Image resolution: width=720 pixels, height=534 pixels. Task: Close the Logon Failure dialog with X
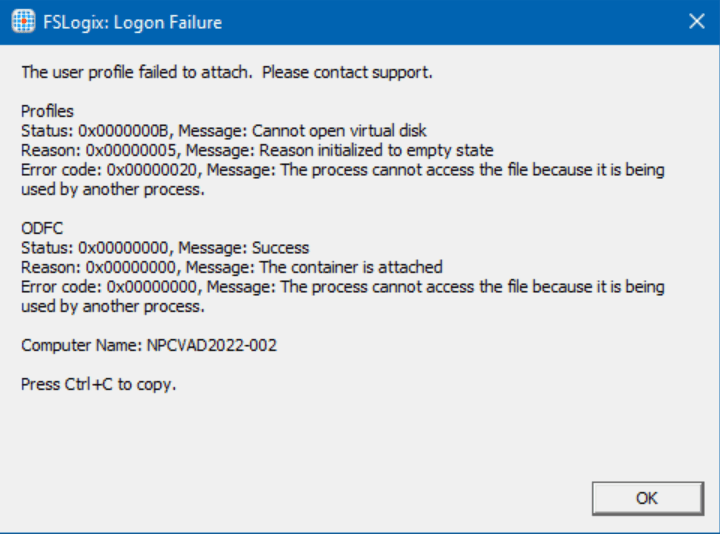[x=696, y=22]
